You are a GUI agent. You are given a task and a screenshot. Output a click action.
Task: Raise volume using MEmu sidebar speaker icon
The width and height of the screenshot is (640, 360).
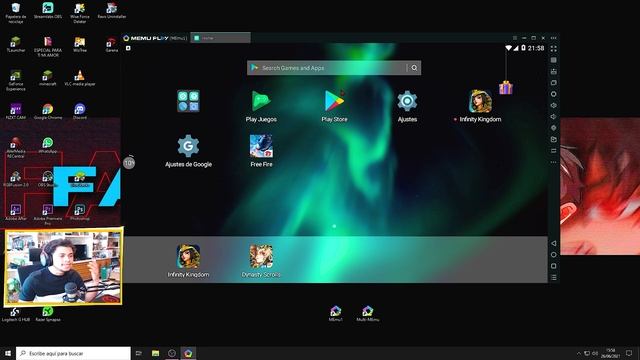tap(553, 105)
